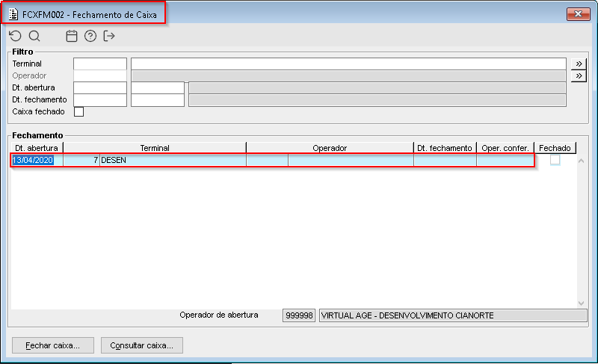Select the 13/04/2020 date cell
This screenshot has height=364, width=598.
(x=37, y=160)
